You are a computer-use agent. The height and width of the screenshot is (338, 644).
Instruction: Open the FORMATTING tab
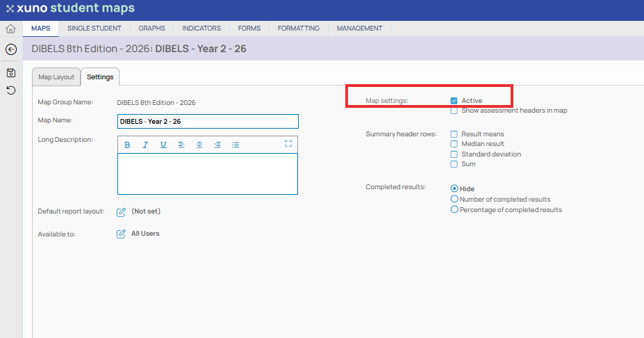click(x=299, y=29)
